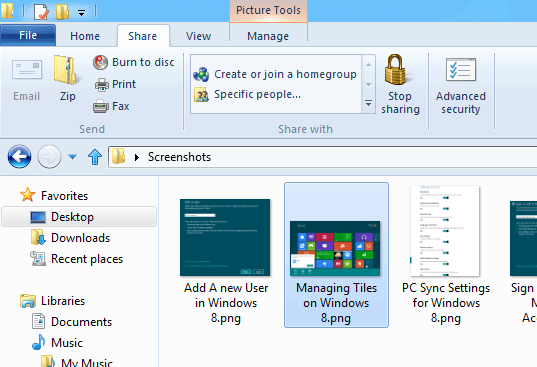
Task: Click the Music note icon
Action: click(x=38, y=342)
